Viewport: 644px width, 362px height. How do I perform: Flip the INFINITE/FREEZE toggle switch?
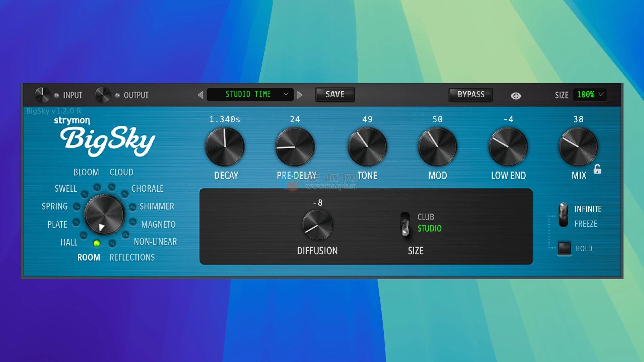point(563,215)
